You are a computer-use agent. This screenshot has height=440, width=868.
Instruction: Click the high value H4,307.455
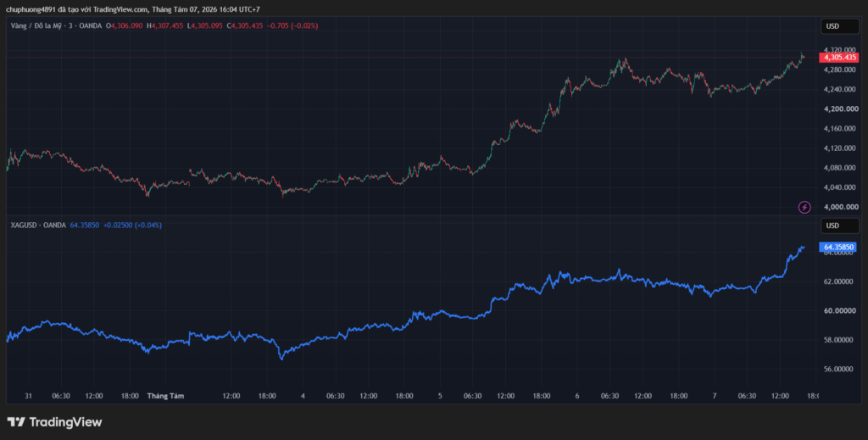click(165, 25)
